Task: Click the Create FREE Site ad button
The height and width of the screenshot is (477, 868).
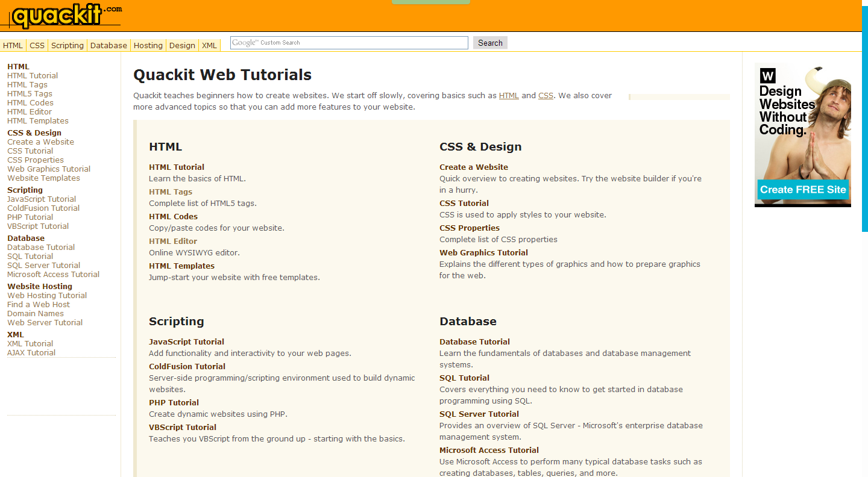Action: click(x=803, y=190)
